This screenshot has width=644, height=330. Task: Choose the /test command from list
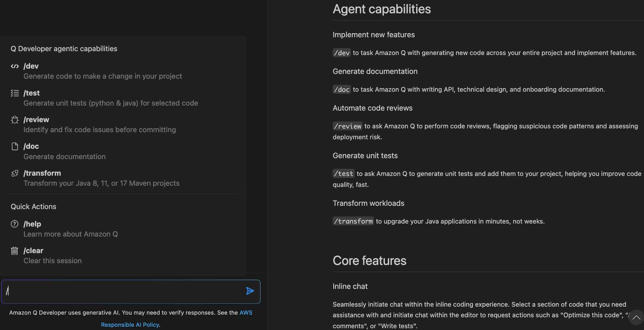pos(110,98)
